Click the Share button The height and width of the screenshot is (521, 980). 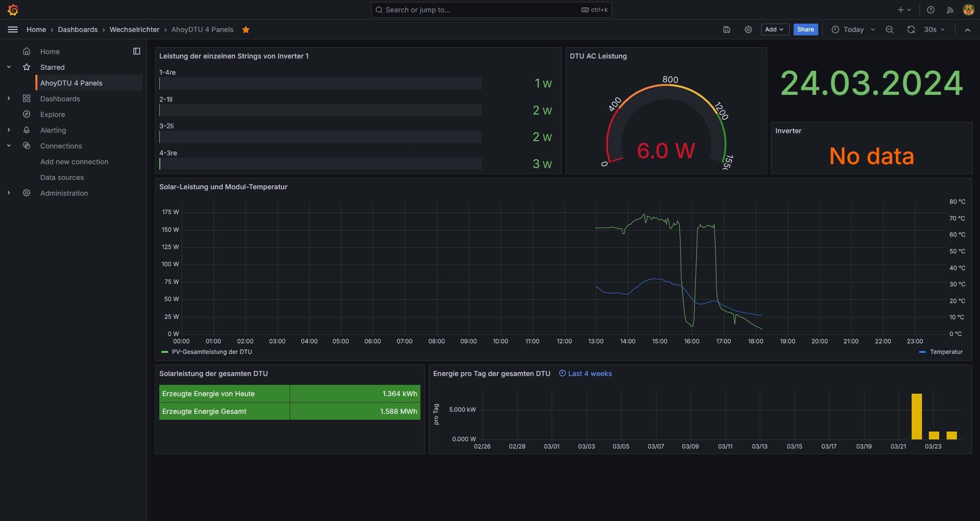point(805,29)
